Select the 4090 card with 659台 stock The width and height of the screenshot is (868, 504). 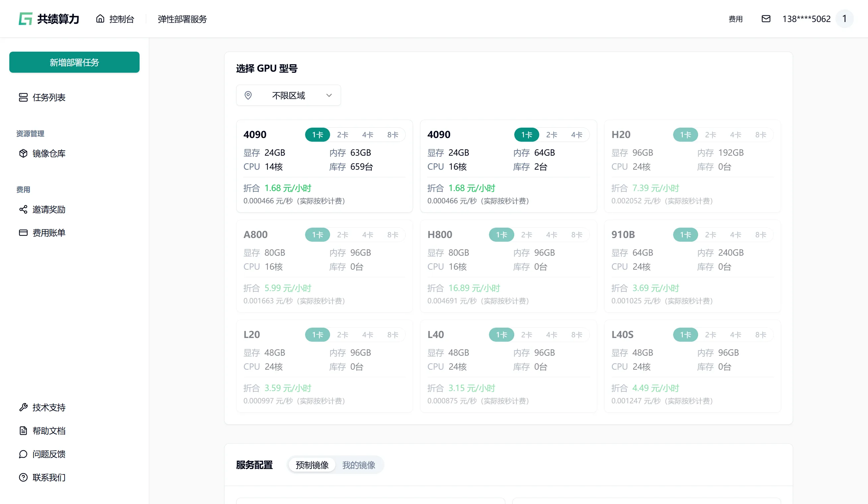tap(324, 166)
